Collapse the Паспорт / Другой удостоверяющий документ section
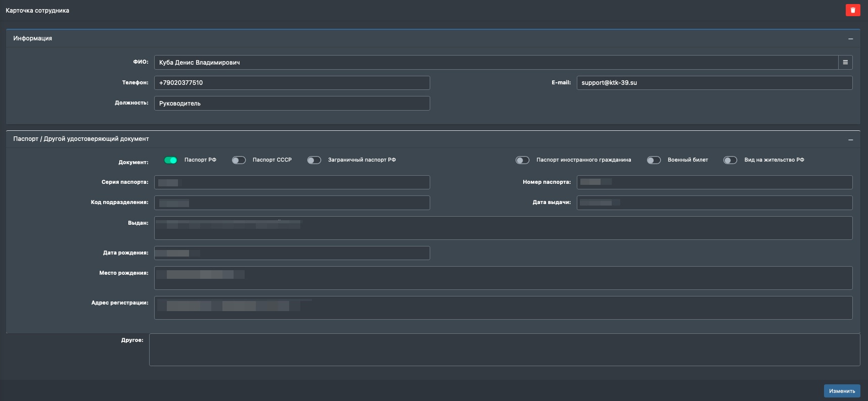The image size is (868, 401). 850,139
